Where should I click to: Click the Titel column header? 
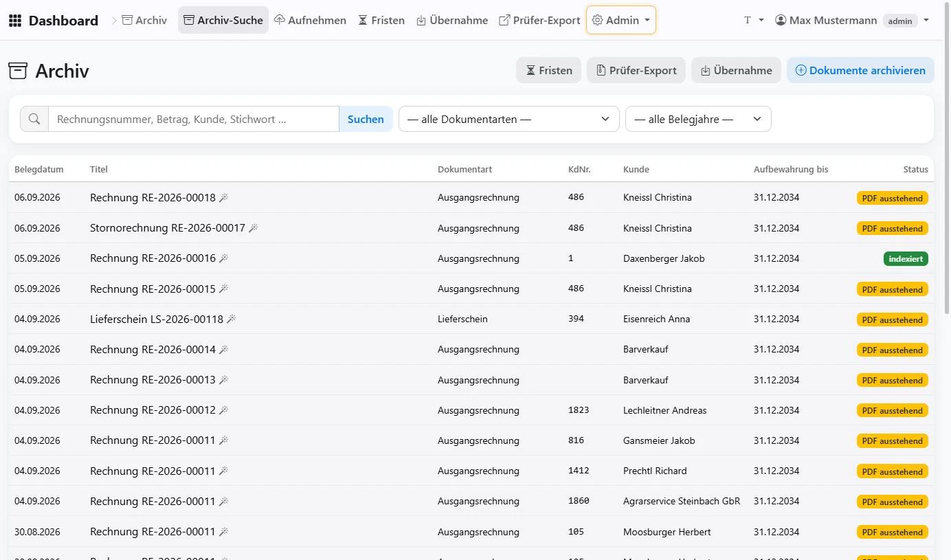coord(99,169)
